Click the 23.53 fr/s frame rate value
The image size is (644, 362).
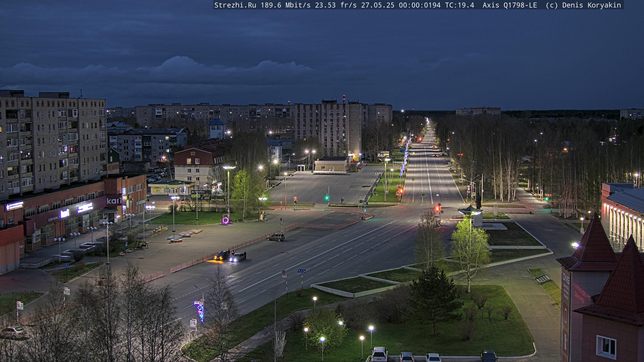336,5
